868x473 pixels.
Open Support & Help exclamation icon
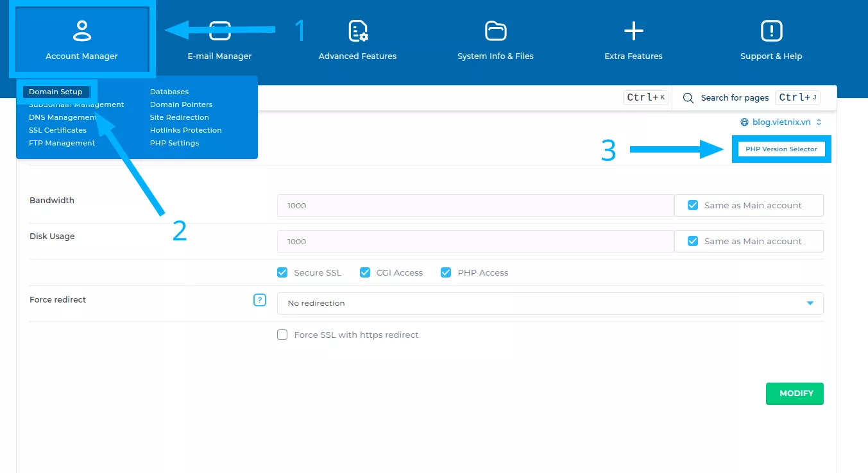770,30
